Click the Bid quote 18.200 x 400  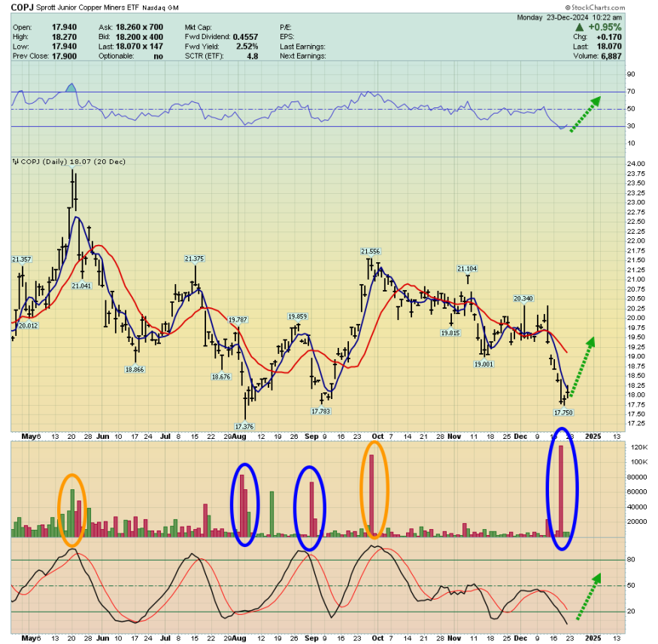139,38
